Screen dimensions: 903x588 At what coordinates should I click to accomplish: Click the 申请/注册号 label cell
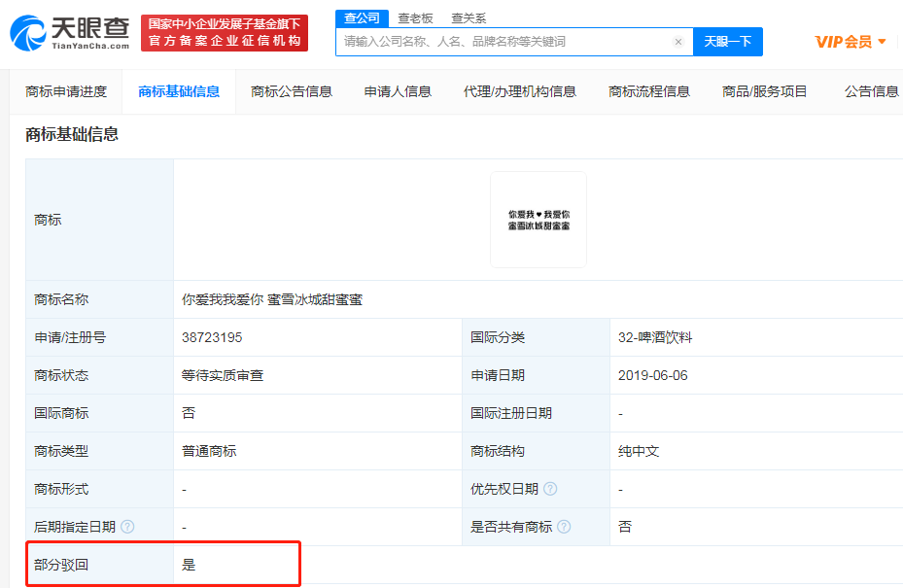[99, 337]
